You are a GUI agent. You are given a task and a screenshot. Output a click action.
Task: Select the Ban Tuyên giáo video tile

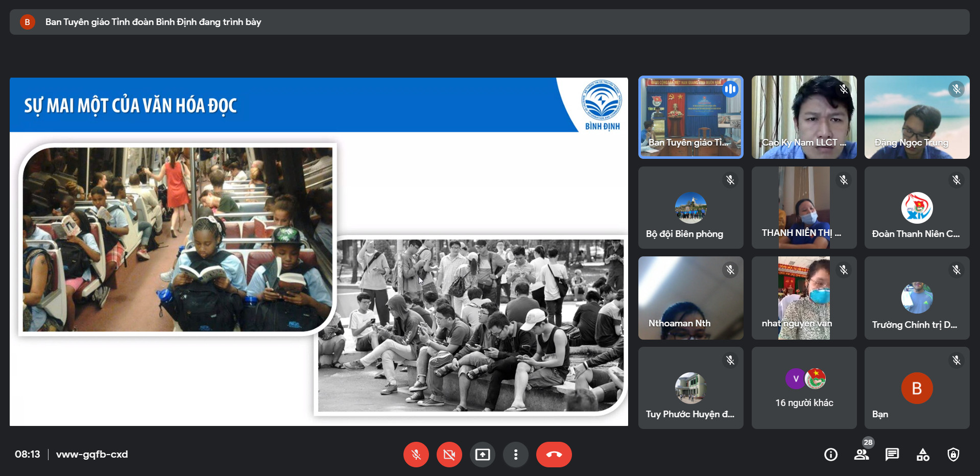pyautogui.click(x=690, y=117)
